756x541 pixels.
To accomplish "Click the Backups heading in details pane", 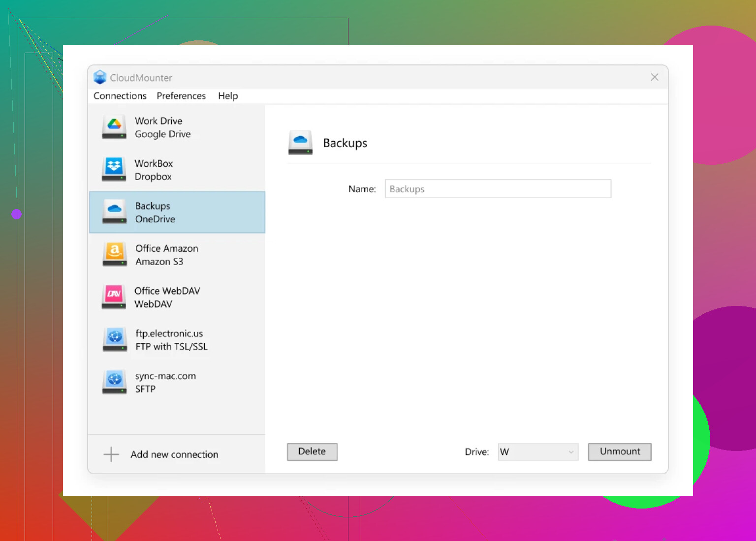I will click(x=345, y=143).
